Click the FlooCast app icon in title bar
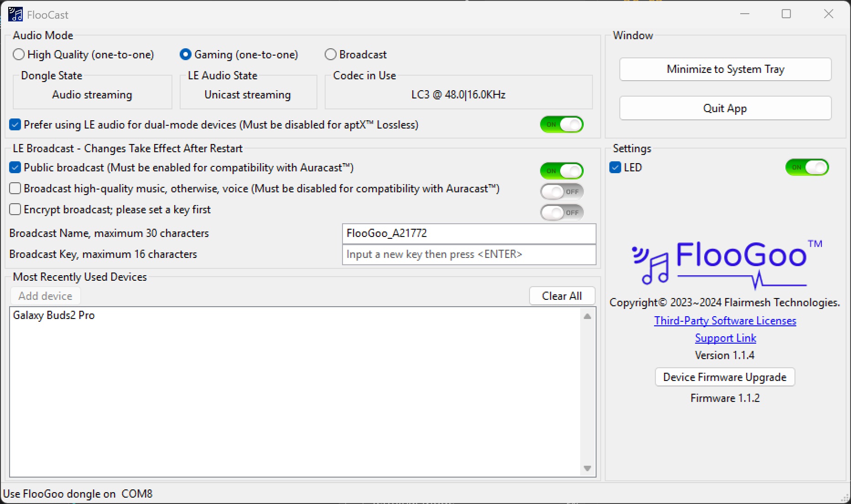 16,15
